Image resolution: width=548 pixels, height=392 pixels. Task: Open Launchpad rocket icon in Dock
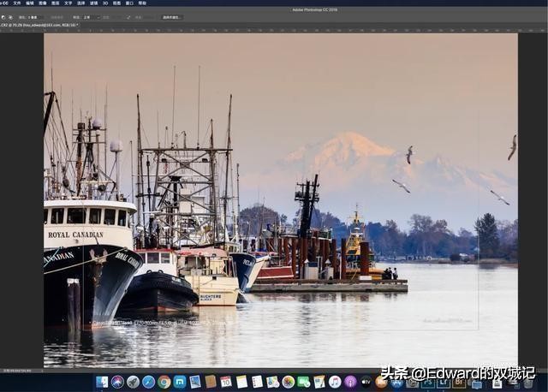click(x=134, y=382)
